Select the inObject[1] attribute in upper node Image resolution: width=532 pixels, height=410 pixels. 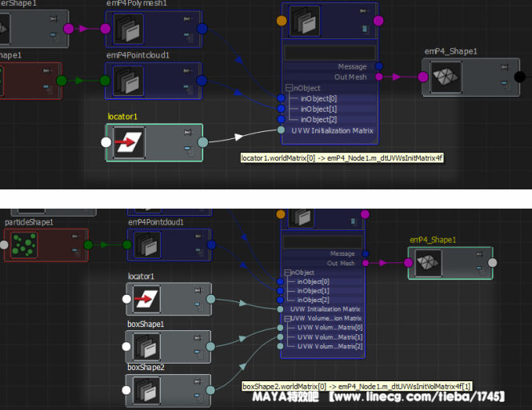coord(318,109)
